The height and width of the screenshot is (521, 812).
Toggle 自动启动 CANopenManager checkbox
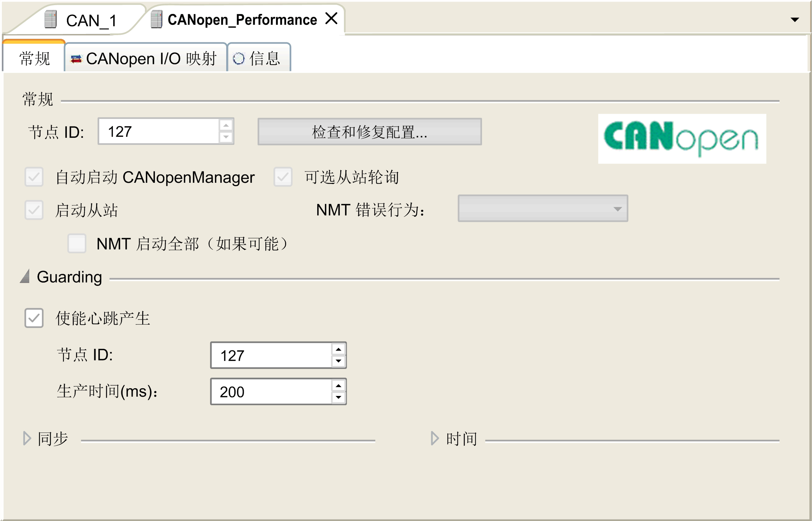point(34,177)
